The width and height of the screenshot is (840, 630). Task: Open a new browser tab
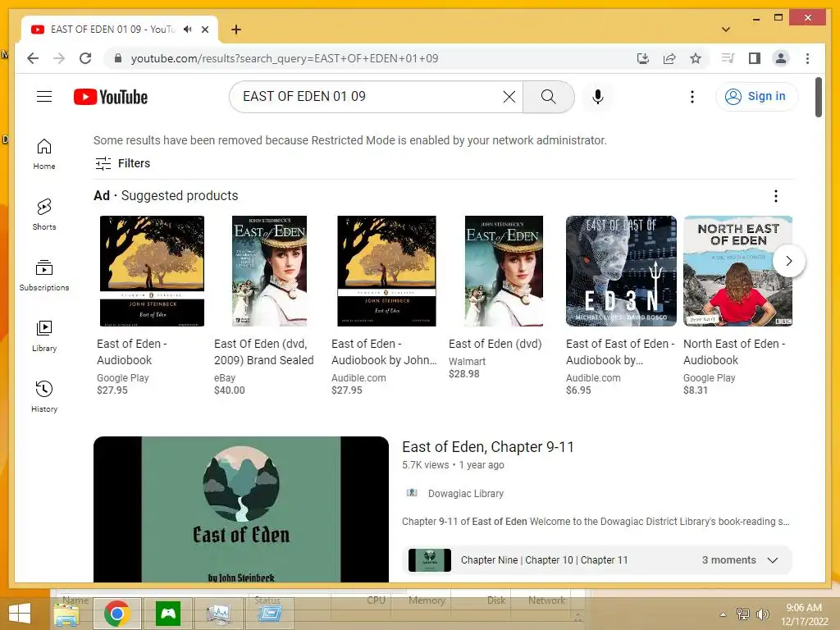pyautogui.click(x=235, y=30)
